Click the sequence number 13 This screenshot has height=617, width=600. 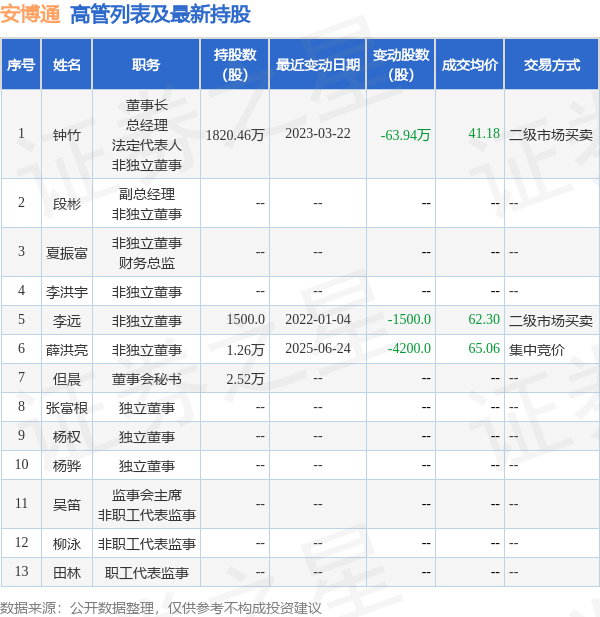[x=21, y=571]
